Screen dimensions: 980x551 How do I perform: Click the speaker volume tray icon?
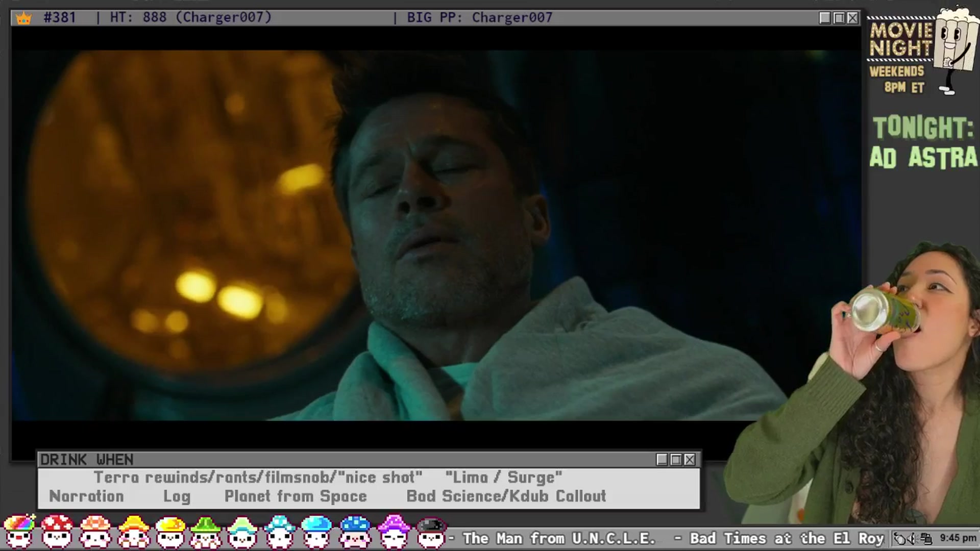pos(913,538)
